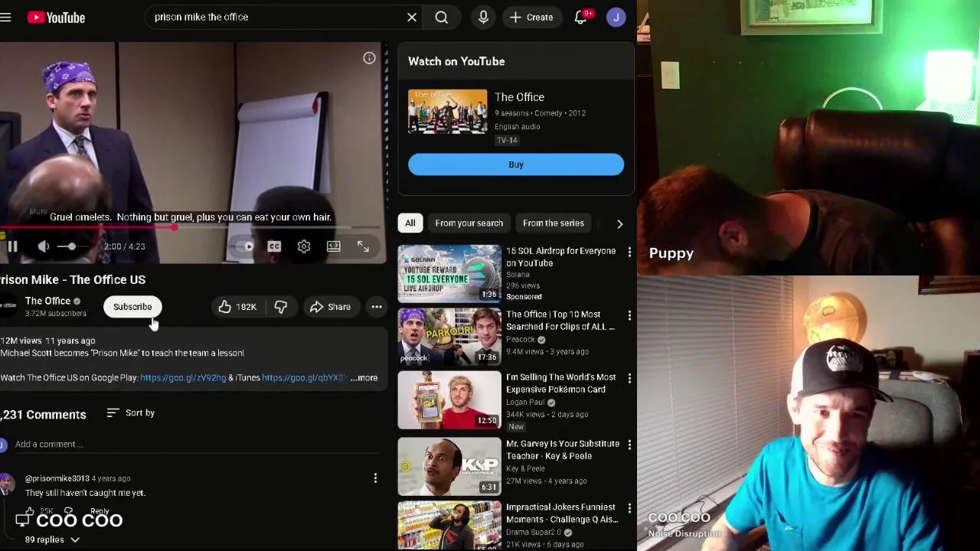Select the From the series chip
The height and width of the screenshot is (551, 980).
coord(554,223)
